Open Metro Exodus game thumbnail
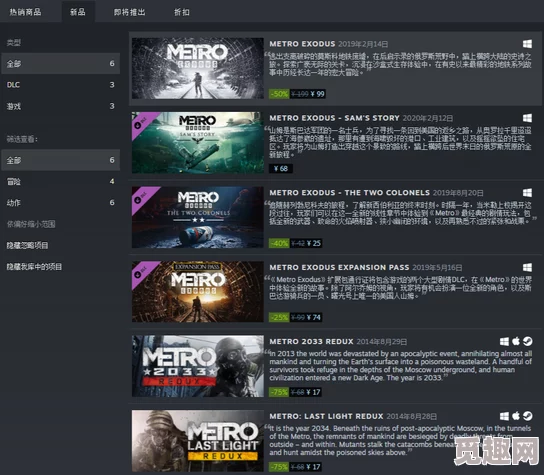 pos(197,68)
